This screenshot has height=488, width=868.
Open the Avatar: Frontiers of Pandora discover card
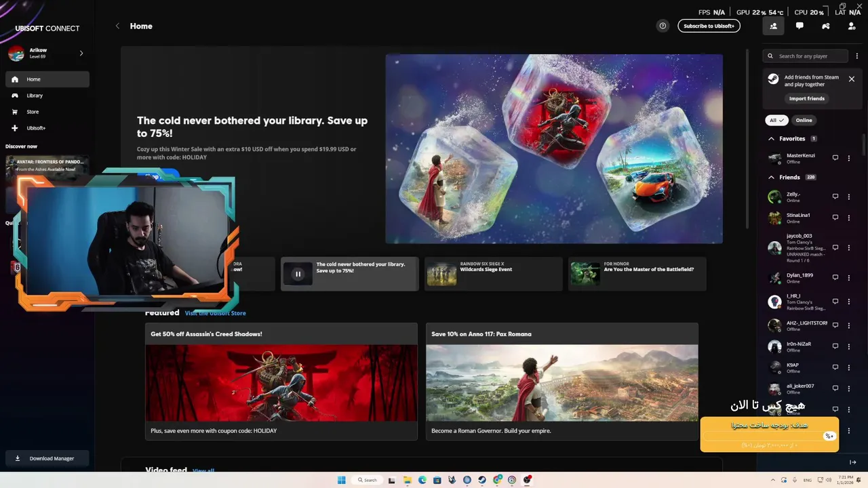(x=47, y=165)
